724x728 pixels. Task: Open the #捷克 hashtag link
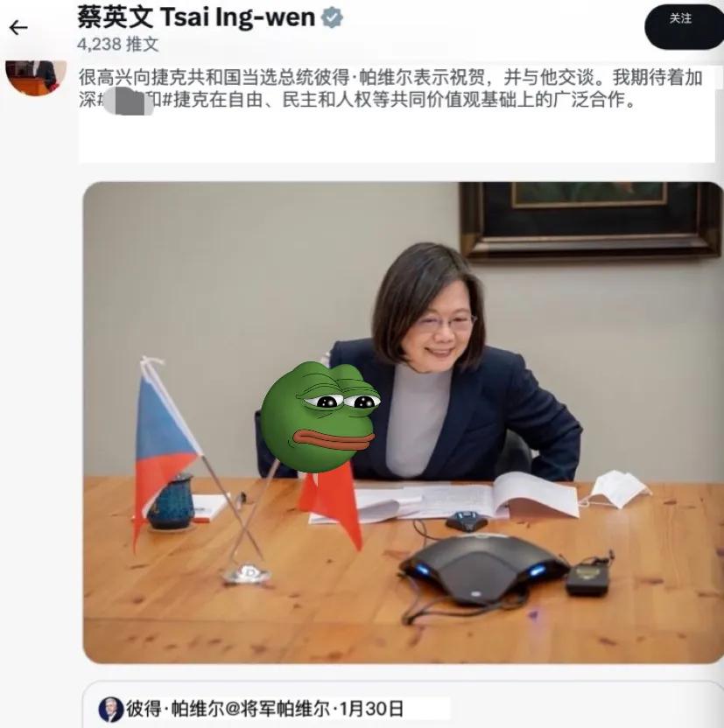180,100
